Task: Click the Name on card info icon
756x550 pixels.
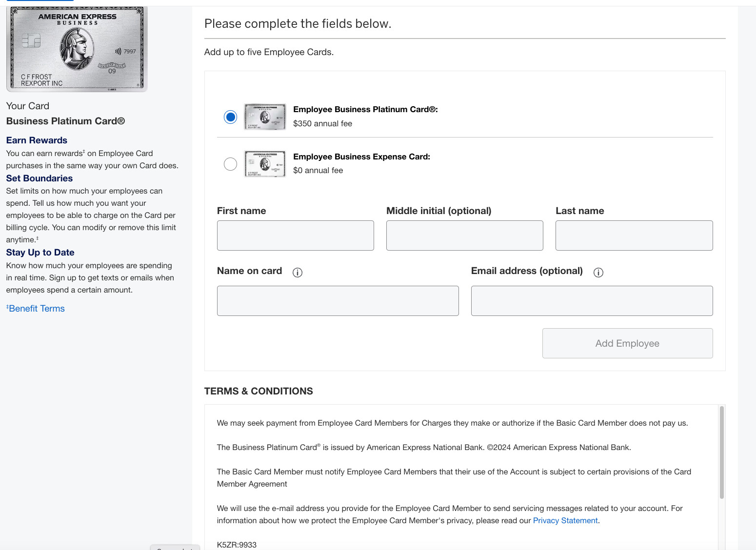Action: tap(298, 273)
